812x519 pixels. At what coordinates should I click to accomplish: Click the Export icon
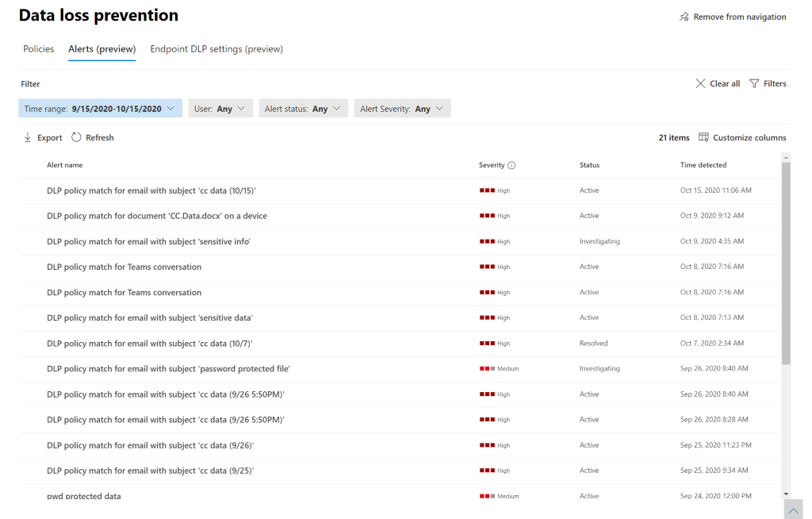(x=26, y=137)
